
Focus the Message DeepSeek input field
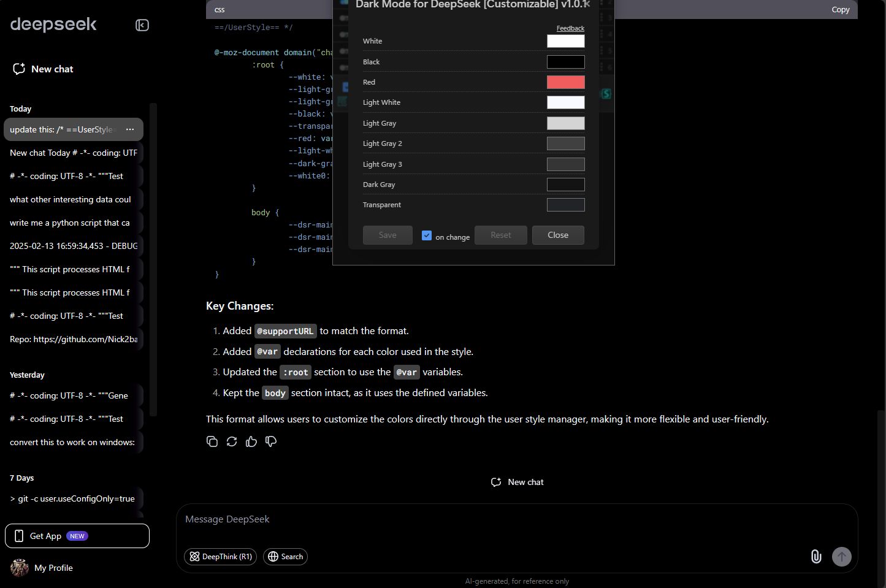516,519
